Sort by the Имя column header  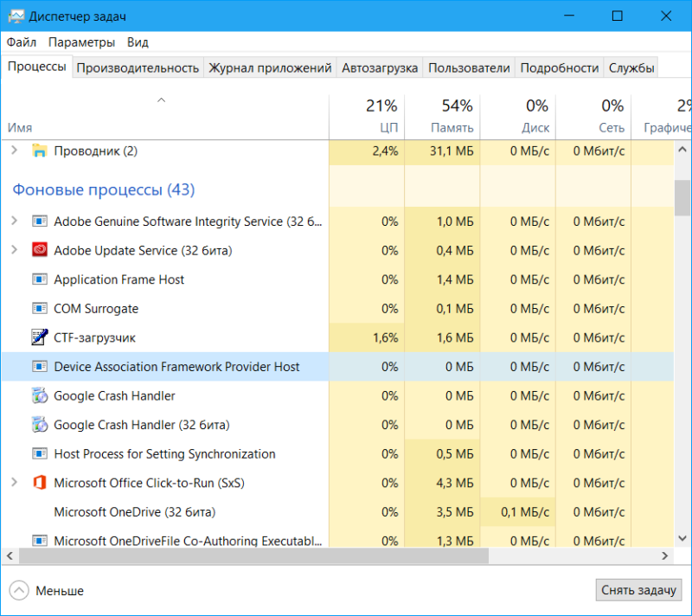pos(164,117)
